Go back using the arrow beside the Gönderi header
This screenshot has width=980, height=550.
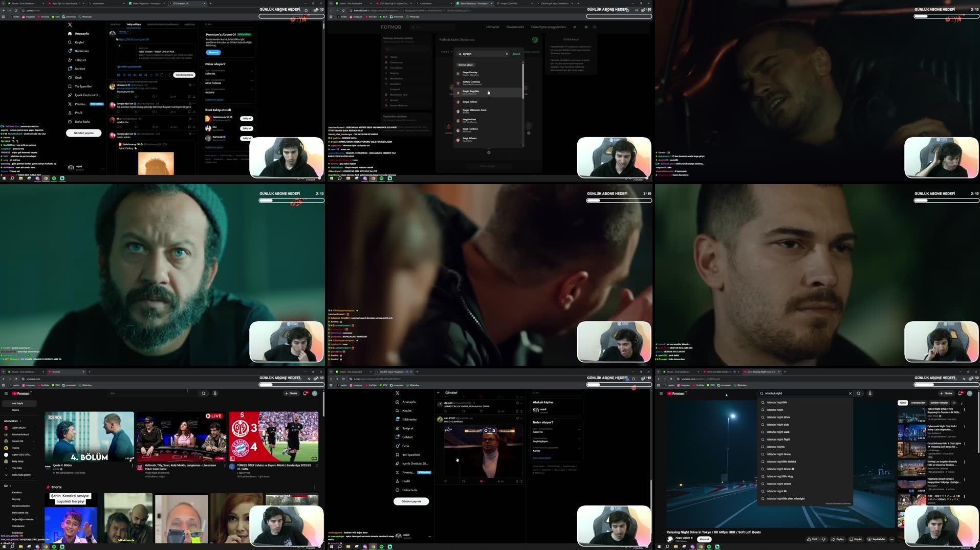point(439,393)
